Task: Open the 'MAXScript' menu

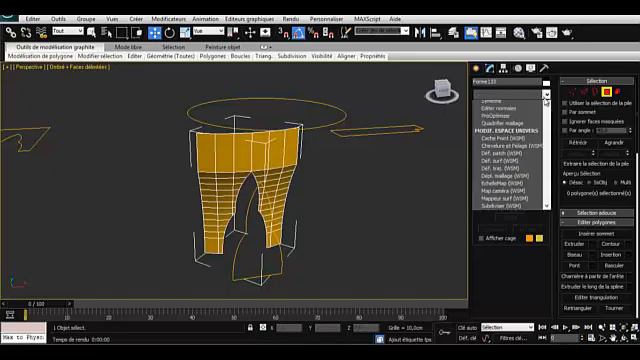Action: point(367,19)
